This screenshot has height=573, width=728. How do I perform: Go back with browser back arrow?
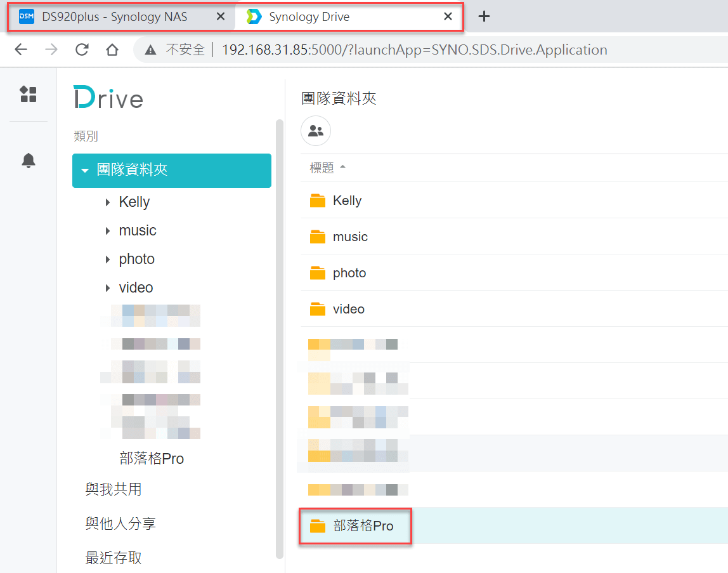click(21, 49)
